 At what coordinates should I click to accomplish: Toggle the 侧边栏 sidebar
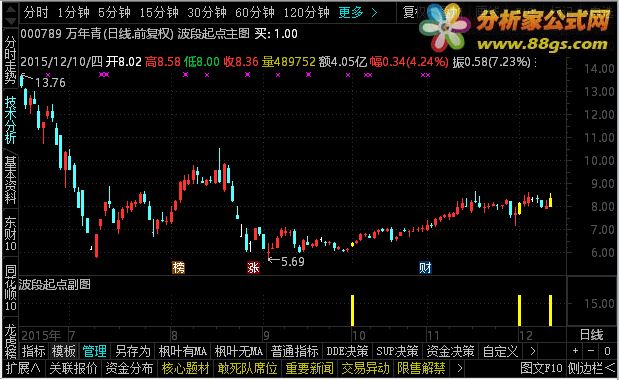click(x=591, y=368)
